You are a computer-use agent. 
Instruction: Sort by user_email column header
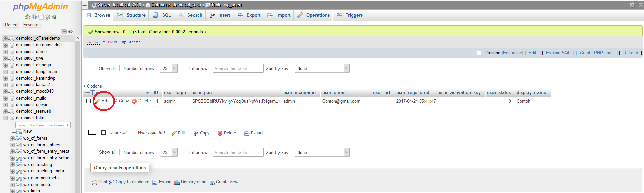point(334,93)
